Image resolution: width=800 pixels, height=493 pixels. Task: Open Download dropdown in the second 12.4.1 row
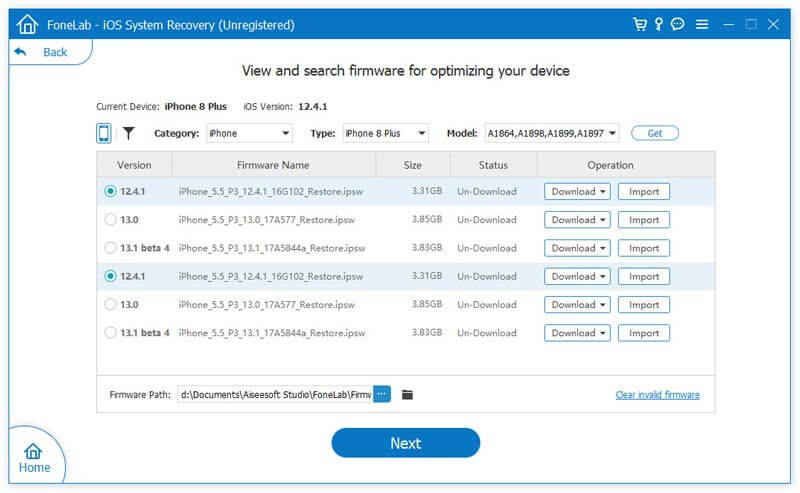coord(577,277)
